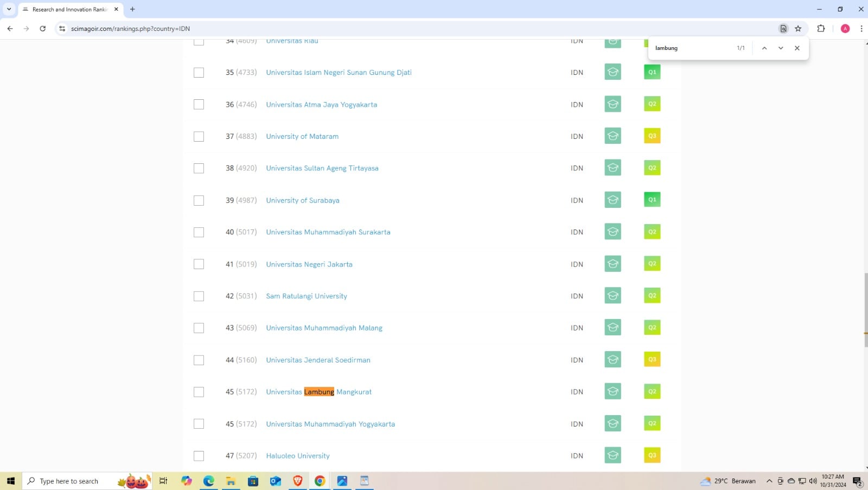
Task: Go to previous find match arrow
Action: (x=764, y=48)
